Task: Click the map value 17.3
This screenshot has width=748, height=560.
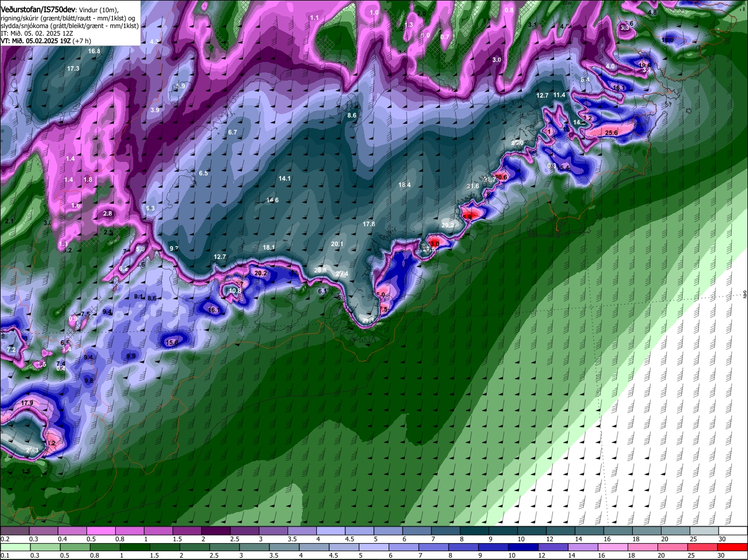Action: (73, 69)
